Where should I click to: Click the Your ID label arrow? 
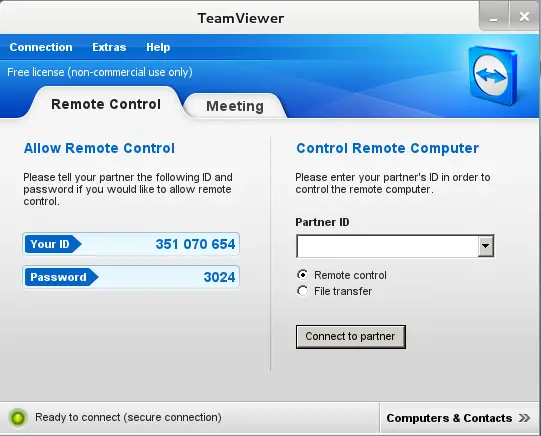(x=53, y=244)
